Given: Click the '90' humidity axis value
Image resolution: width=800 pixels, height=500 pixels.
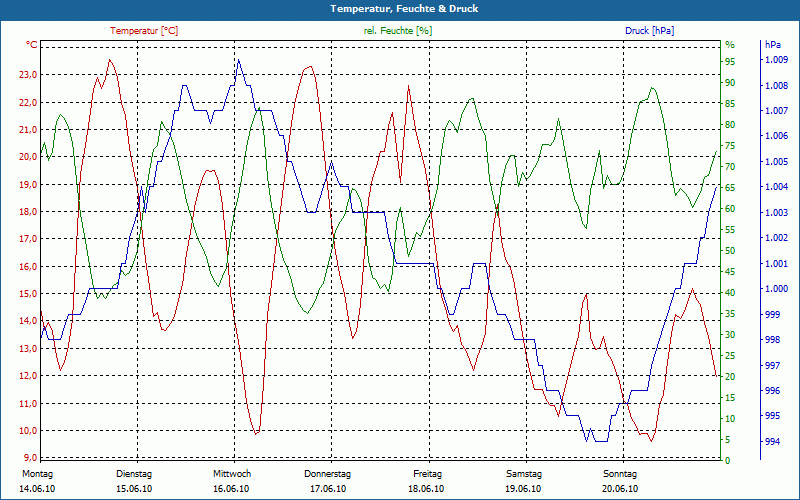Looking at the screenshot, I should [730, 83].
